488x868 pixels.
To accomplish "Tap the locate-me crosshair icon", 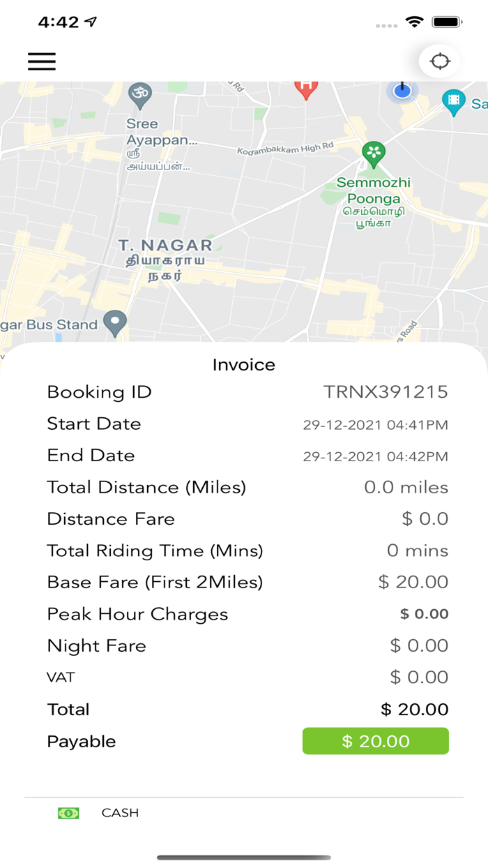I will (441, 61).
